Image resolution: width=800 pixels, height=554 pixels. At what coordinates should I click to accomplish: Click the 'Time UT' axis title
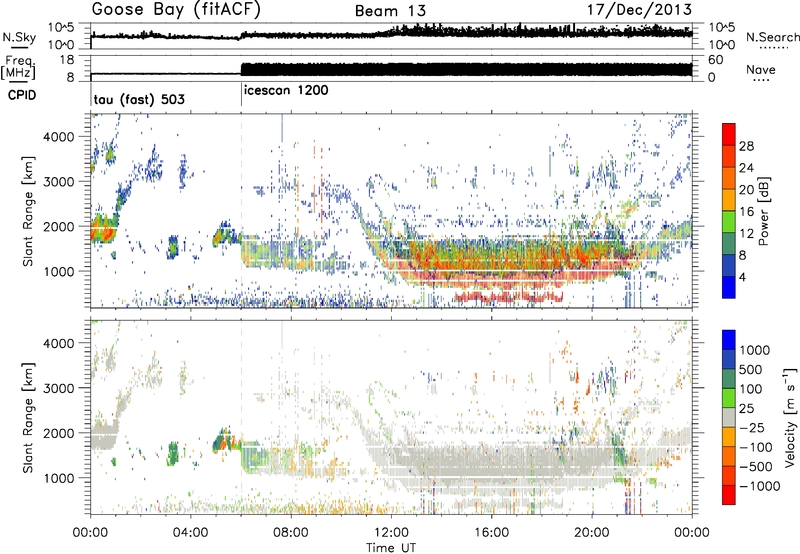click(x=391, y=548)
